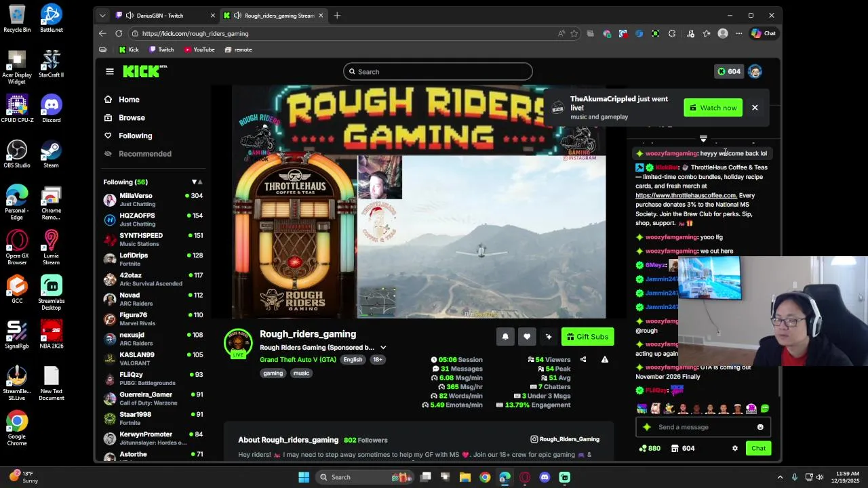This screenshot has width=868, height=488.
Task: Dismiss the TheAkumaCrippled live notification
Action: (x=755, y=108)
